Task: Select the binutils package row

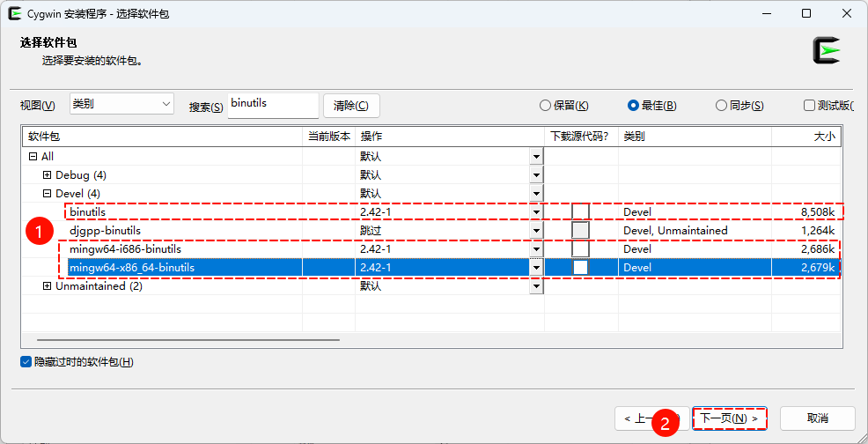Action: 431,211
